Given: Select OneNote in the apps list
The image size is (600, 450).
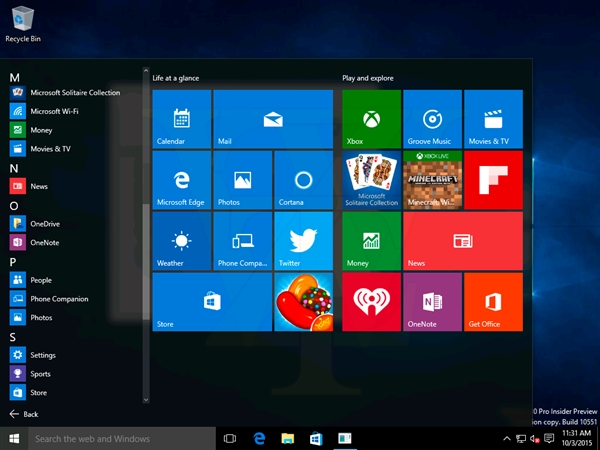Looking at the screenshot, I should [44, 243].
